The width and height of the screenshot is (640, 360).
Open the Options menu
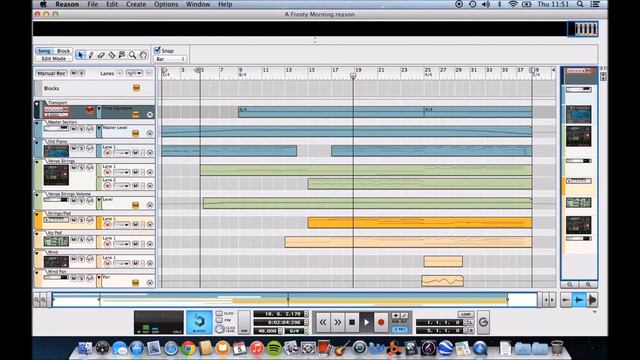166,4
